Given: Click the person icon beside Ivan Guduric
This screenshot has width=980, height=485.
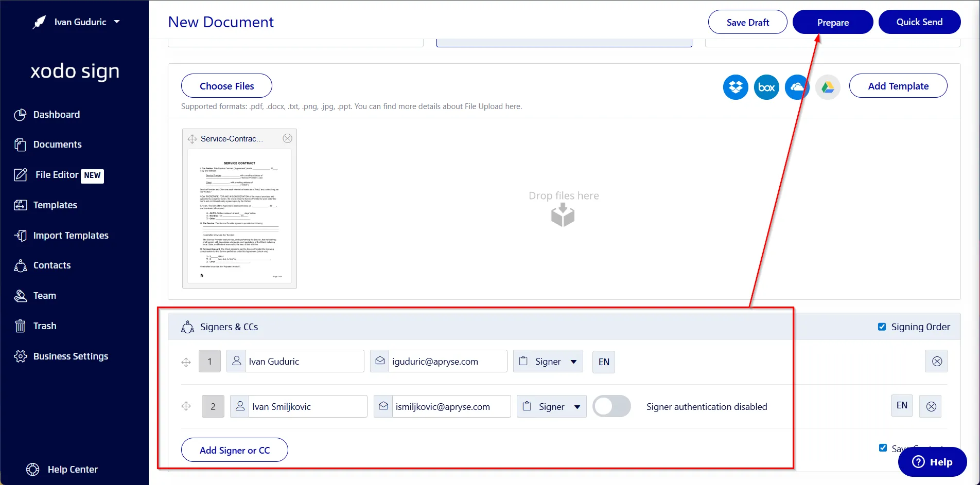Looking at the screenshot, I should tap(236, 361).
